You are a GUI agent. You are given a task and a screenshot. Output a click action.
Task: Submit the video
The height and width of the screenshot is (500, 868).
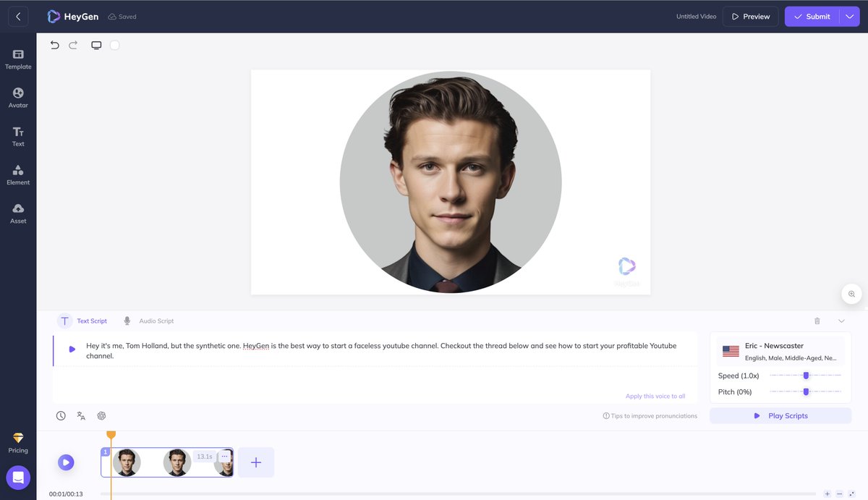[x=812, y=17]
